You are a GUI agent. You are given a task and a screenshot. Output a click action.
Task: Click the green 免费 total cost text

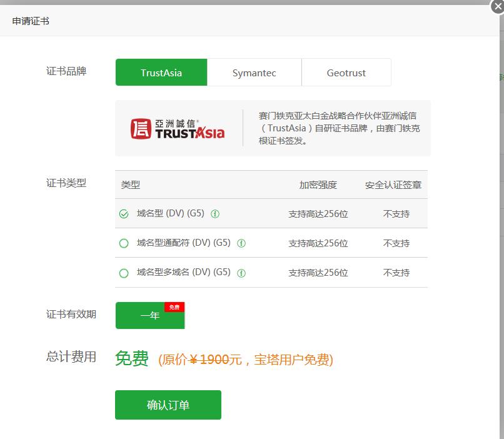coord(132,358)
